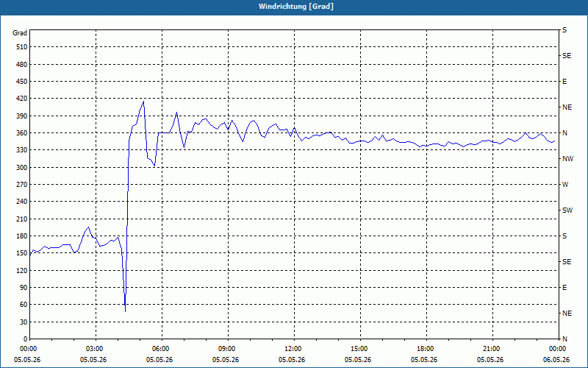Viewport: 588px width, 368px height.
Task: Choose the 210 degree axis label
Action: coord(22,219)
